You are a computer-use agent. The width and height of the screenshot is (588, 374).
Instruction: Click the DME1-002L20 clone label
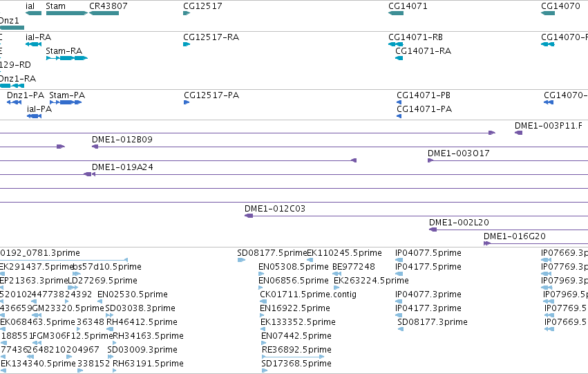click(459, 223)
